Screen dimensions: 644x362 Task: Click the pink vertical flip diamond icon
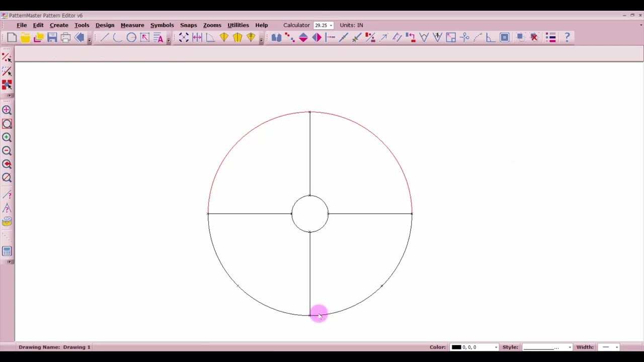tap(303, 37)
